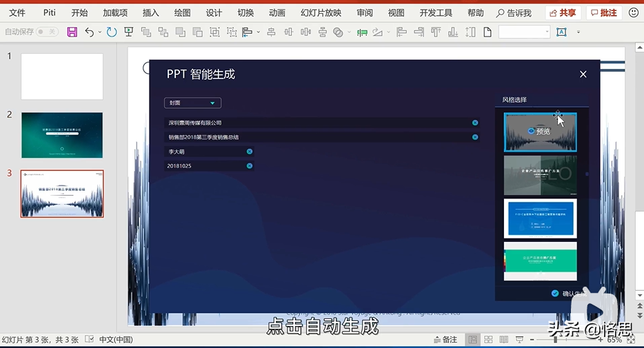The image size is (644, 348).
Task: Click the Undo arrow icon
Action: [x=89, y=32]
